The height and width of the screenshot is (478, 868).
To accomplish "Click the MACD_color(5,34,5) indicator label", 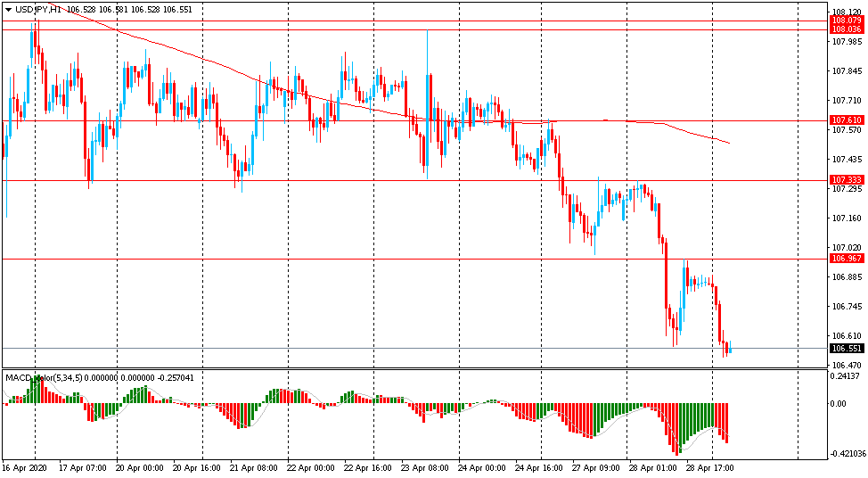I will pyautogui.click(x=45, y=378).
